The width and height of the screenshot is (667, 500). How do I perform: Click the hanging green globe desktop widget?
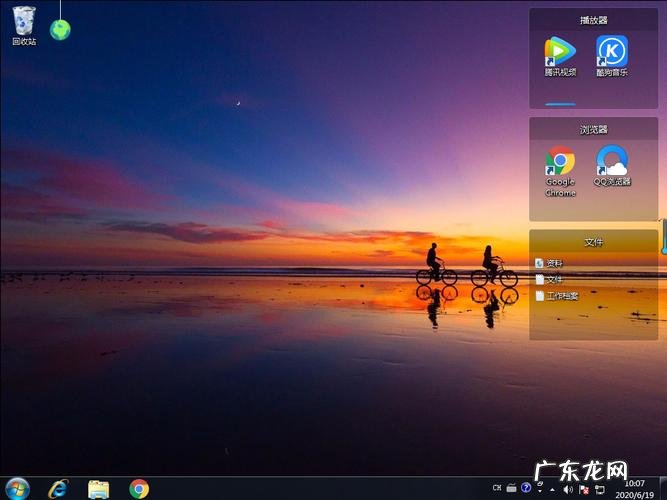60,29
